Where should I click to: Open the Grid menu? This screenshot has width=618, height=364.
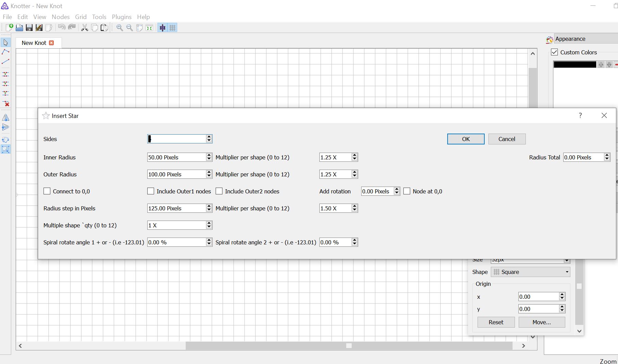pyautogui.click(x=81, y=17)
